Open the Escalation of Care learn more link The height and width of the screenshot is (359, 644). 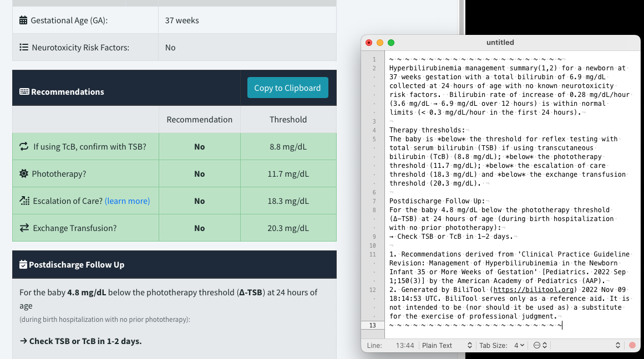coord(127,201)
